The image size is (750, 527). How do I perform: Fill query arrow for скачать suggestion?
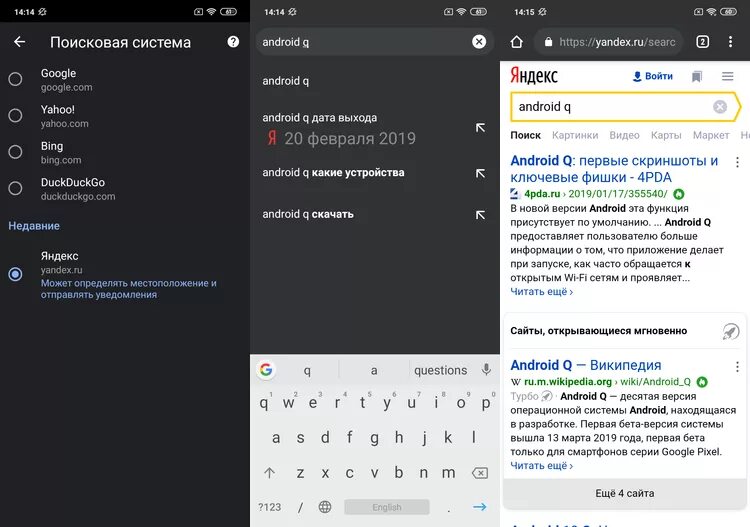click(480, 215)
